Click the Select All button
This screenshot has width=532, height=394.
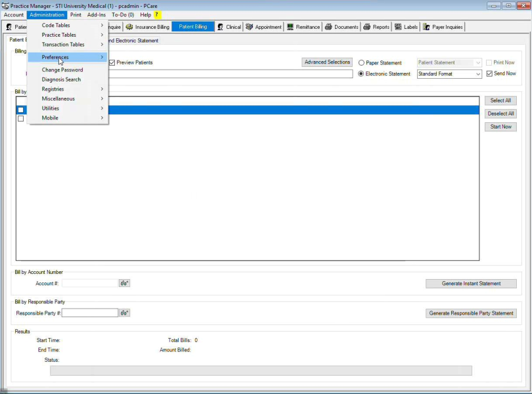point(500,100)
